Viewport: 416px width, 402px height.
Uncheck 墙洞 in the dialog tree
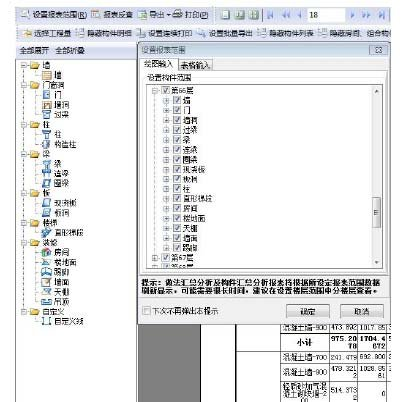pos(177,120)
